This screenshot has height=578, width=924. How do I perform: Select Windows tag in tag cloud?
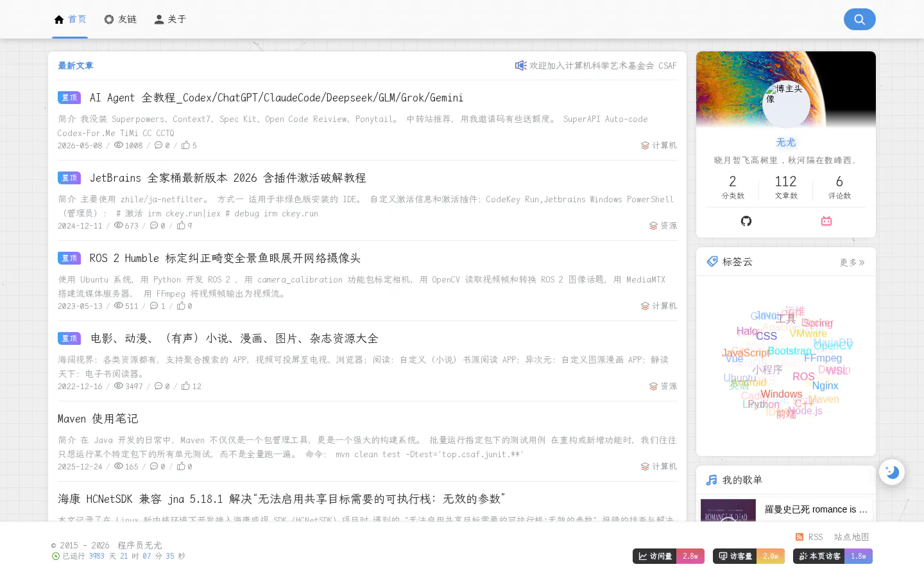coord(782,394)
